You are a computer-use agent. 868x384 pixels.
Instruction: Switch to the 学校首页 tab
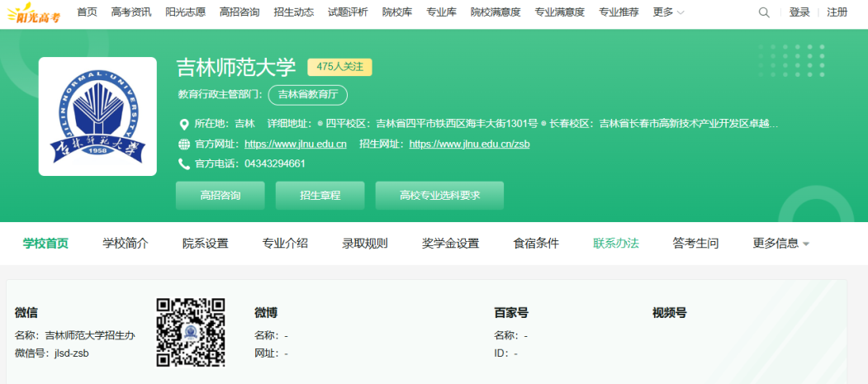tap(45, 244)
